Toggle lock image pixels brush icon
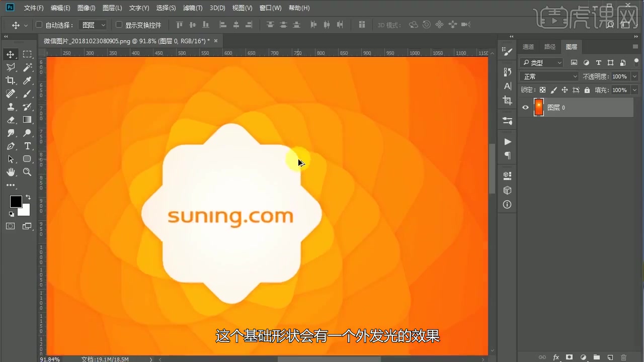644x362 pixels. pos(553,90)
